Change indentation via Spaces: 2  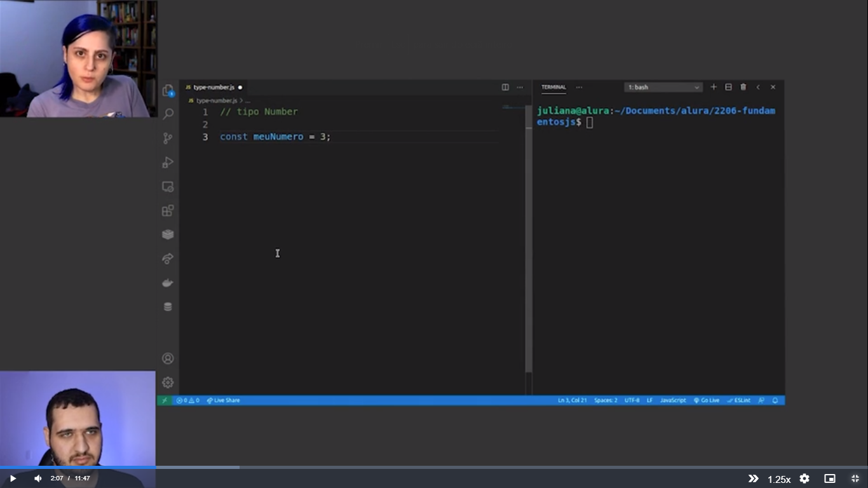click(x=606, y=400)
